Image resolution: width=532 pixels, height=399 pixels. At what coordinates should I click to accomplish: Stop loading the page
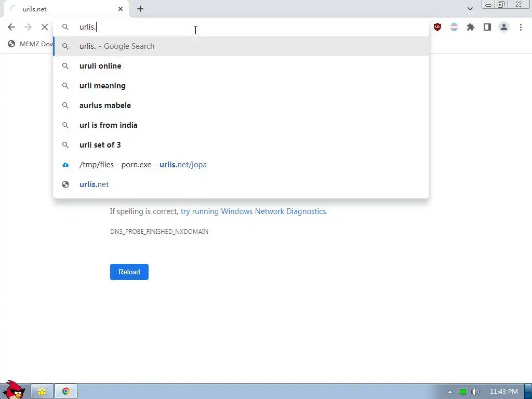tap(45, 27)
